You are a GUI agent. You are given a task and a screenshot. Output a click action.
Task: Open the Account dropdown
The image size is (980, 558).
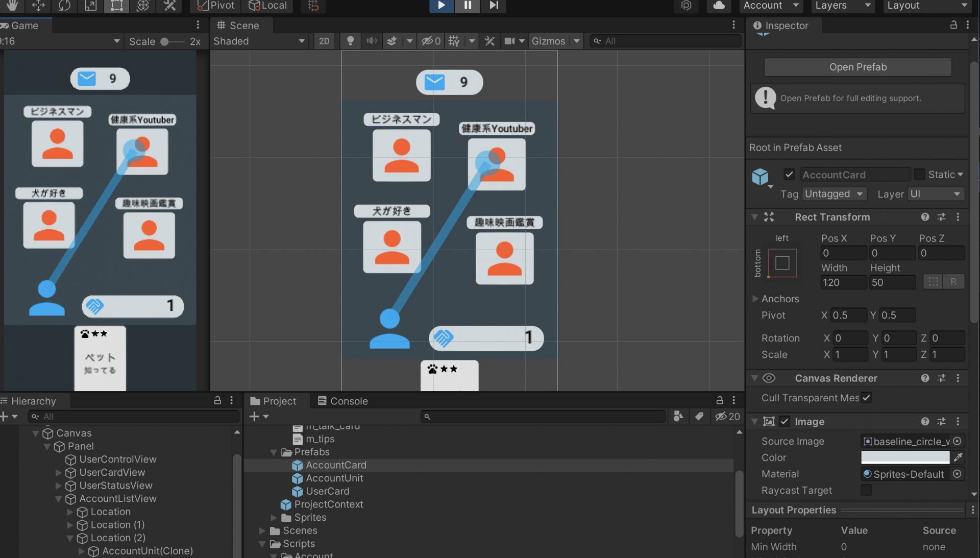coord(771,5)
